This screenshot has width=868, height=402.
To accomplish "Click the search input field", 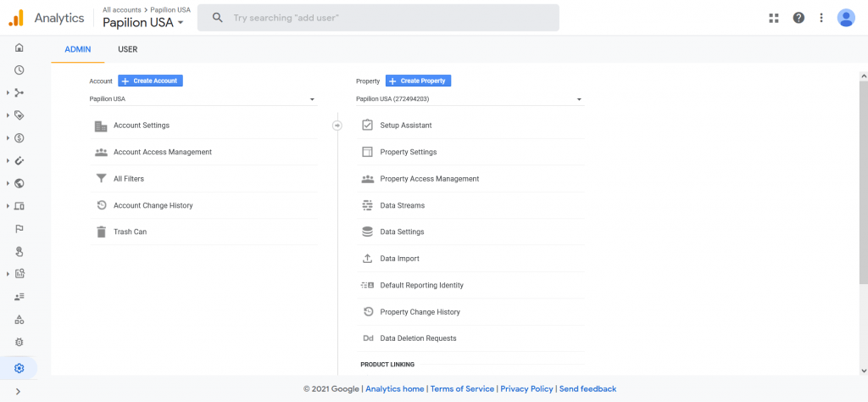I will [x=378, y=18].
